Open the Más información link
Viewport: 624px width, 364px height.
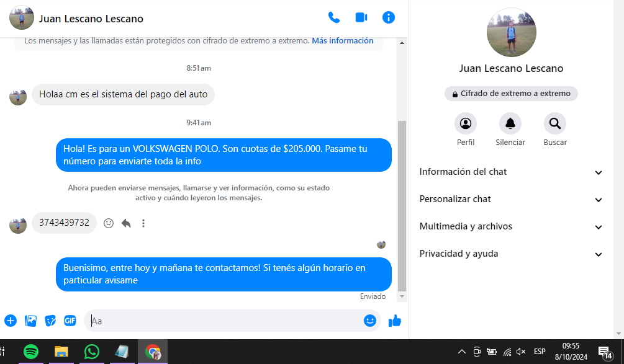[x=342, y=40]
